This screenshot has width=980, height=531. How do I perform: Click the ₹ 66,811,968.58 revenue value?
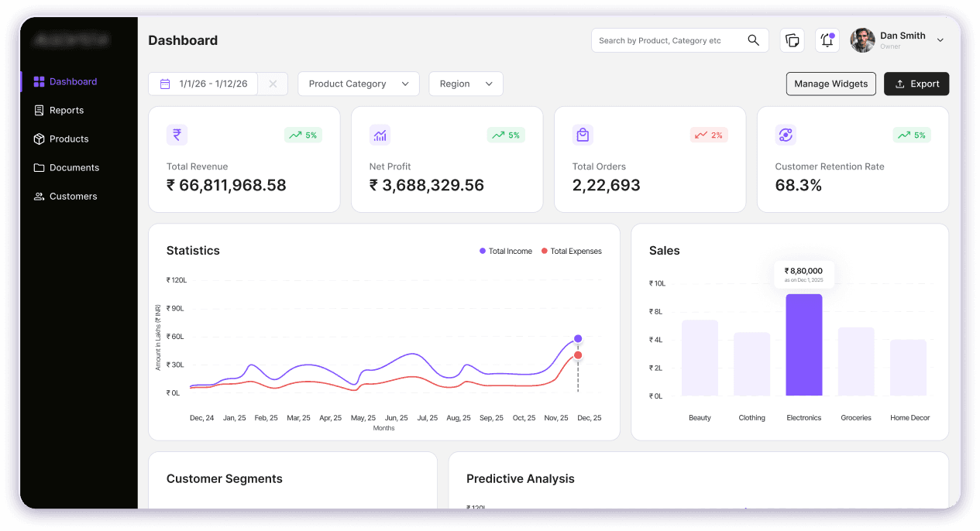point(226,185)
